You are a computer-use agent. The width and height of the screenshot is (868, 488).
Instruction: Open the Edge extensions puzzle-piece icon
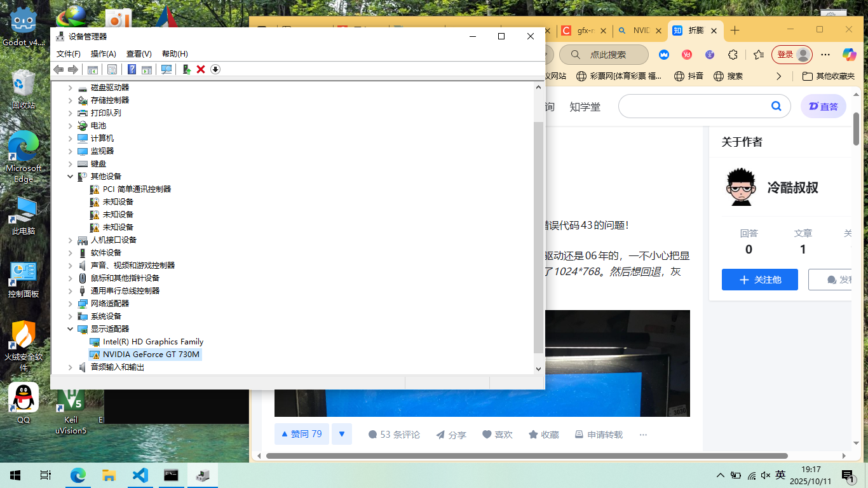point(733,55)
